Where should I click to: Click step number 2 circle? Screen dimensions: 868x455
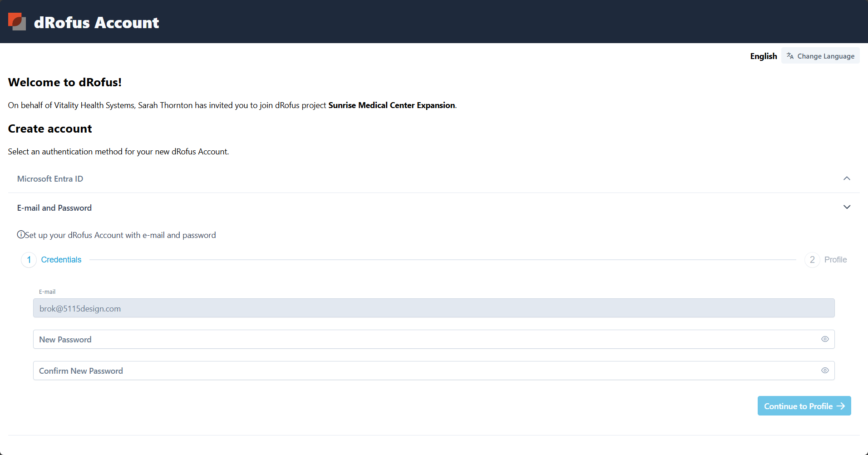pyautogui.click(x=812, y=260)
